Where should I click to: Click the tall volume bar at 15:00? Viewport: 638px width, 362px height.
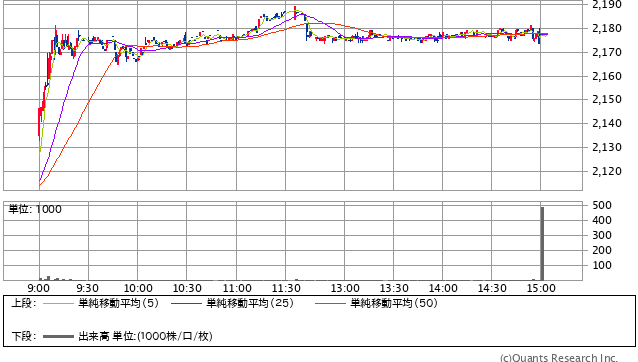click(542, 244)
